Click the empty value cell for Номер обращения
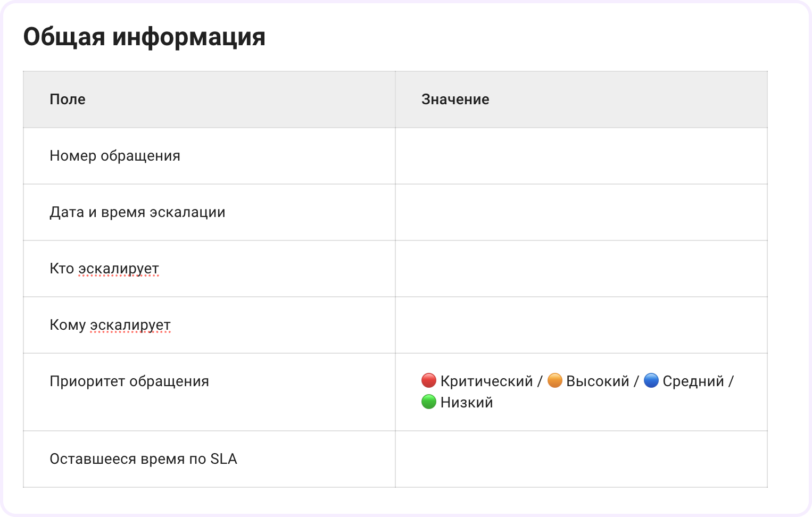Screen dimensions: 812x517 pos(581,156)
